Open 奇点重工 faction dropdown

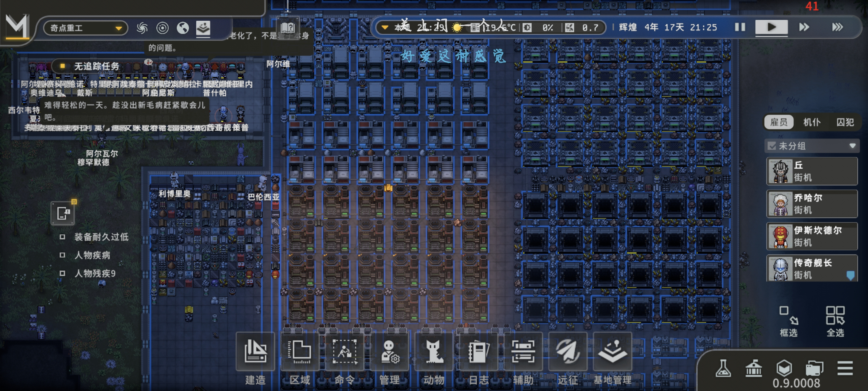click(86, 28)
